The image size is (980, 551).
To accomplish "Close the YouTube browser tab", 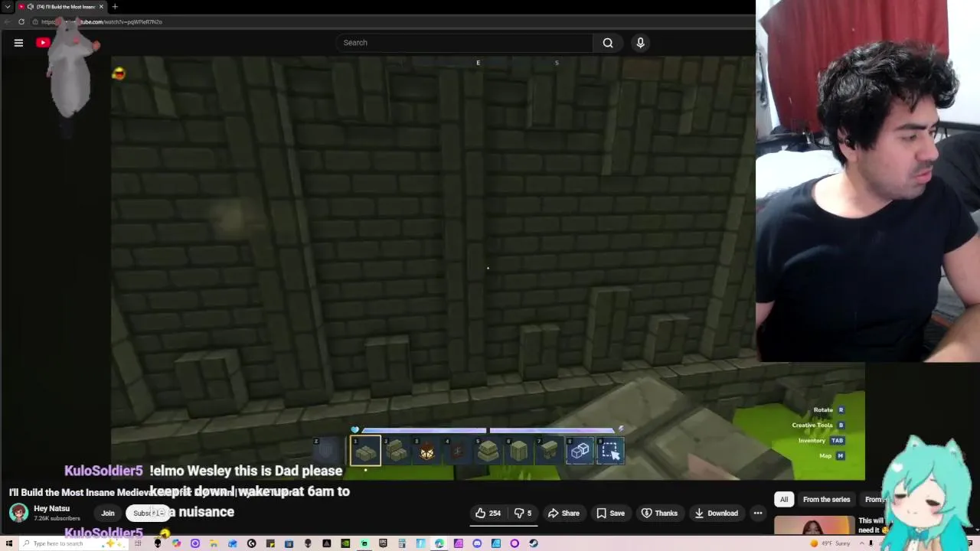I will (x=101, y=7).
